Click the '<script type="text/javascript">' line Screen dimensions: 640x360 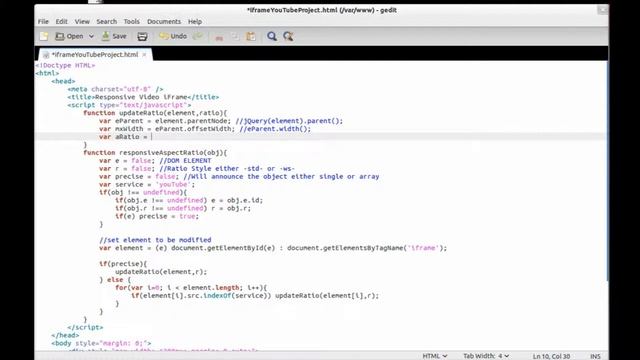tap(129, 105)
